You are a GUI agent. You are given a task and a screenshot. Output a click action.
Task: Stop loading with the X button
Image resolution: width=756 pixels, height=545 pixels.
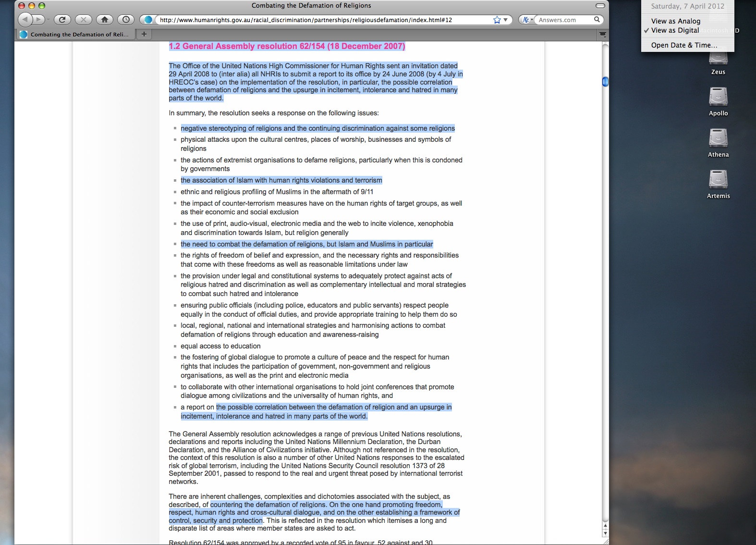tap(83, 20)
